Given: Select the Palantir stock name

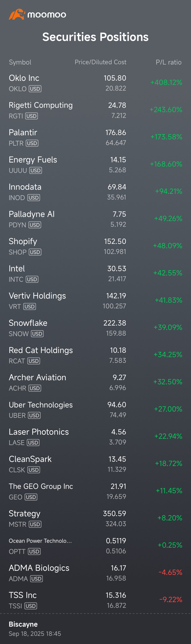Looking at the screenshot, I should tap(23, 133).
